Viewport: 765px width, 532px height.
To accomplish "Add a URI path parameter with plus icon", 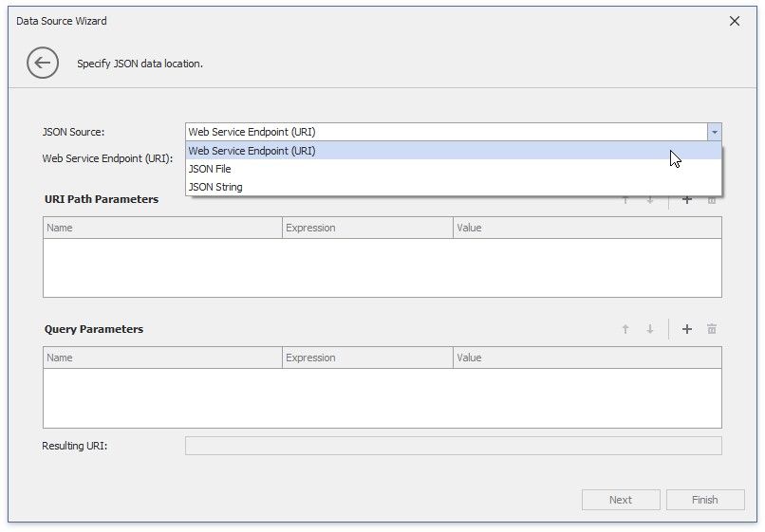I will pyautogui.click(x=687, y=201).
